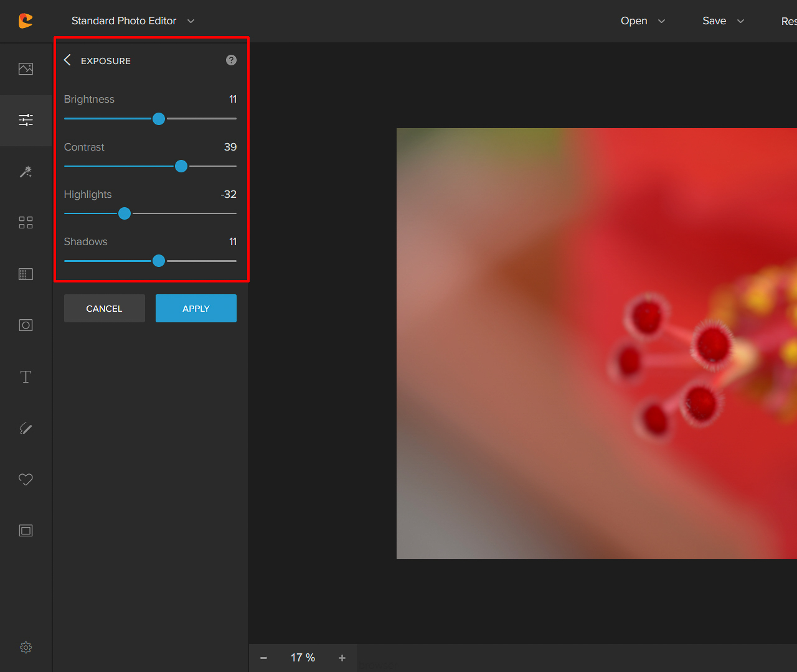Open the effects grid panel icon
Screen dimensions: 797x672
point(26,222)
